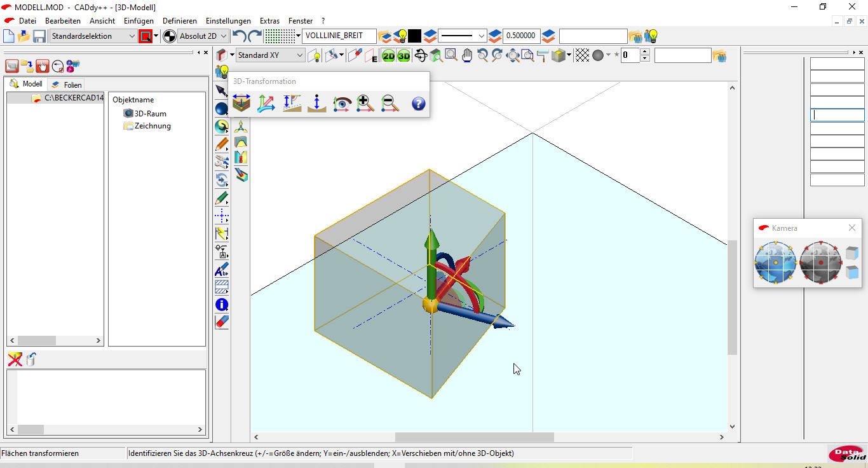Open the Standardselektion dropdown

[x=93, y=36]
